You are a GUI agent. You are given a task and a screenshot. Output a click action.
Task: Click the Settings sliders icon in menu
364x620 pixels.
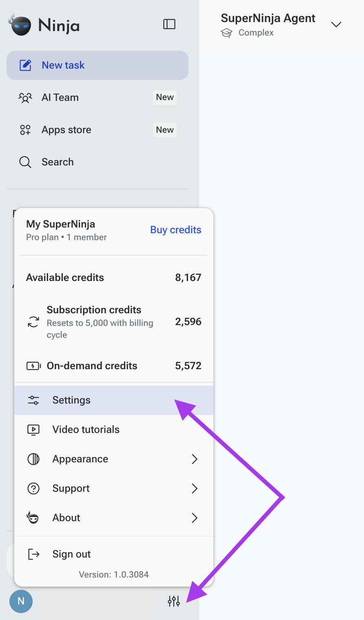coord(33,400)
